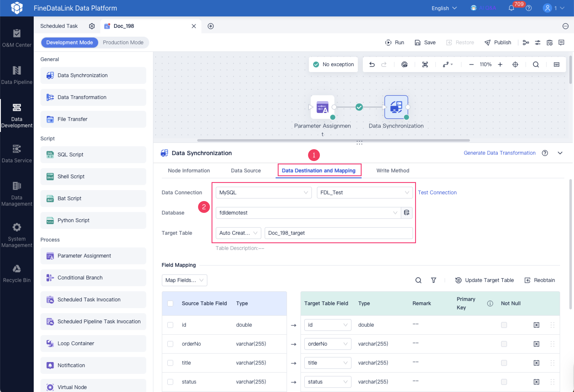Check the orderNo source field checkbox
This screenshot has height=392, width=574.
click(x=170, y=344)
